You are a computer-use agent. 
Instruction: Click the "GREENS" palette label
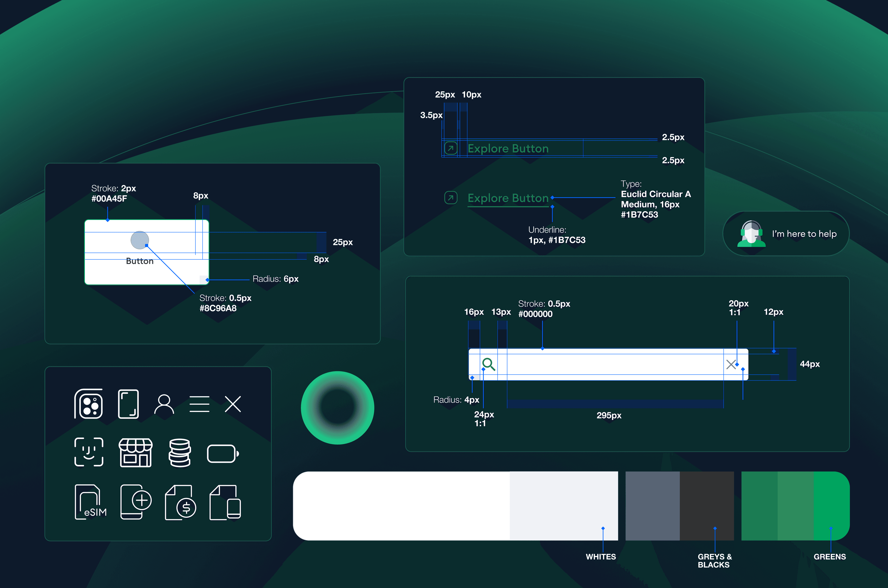(830, 557)
